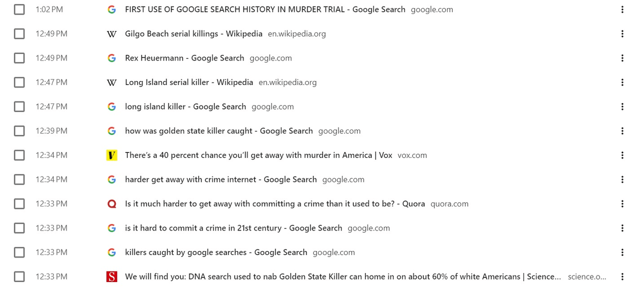The width and height of the screenshot is (644, 287).
Task: Click the Science favicon on the last entry
Action: 112,276
